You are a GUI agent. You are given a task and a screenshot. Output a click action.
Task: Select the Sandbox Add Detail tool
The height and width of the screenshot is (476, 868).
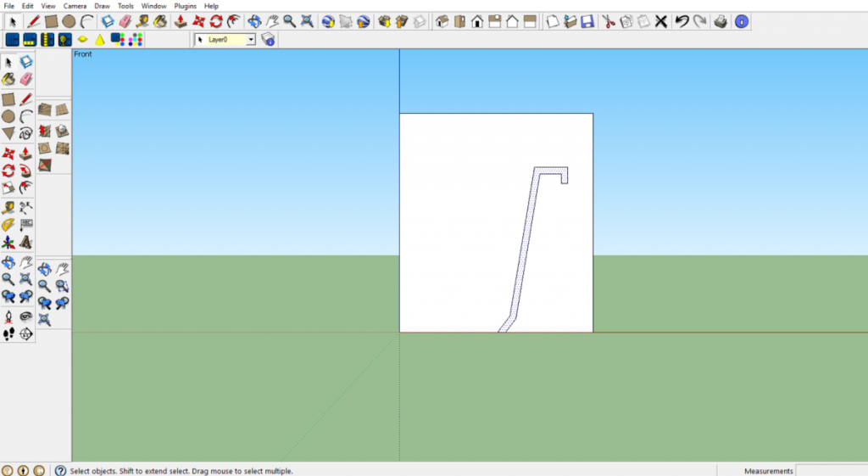[x=62, y=148]
